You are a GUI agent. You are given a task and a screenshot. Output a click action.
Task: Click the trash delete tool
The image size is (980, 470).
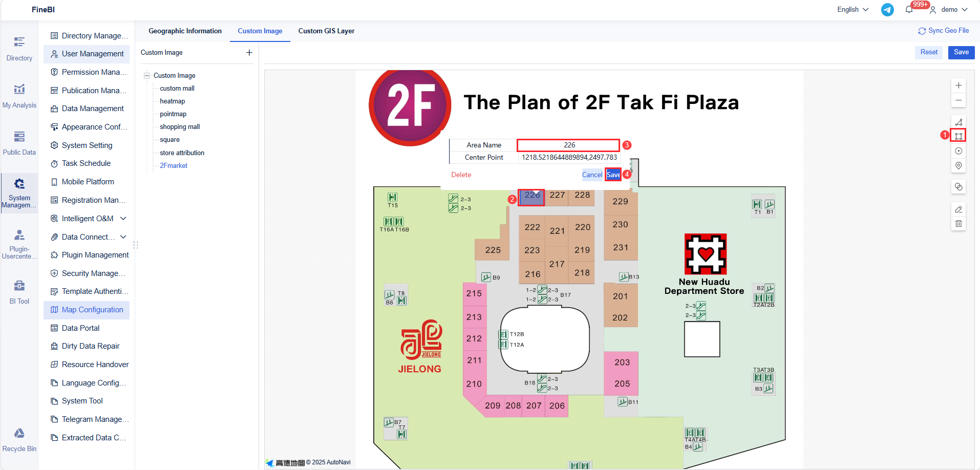[958, 224]
